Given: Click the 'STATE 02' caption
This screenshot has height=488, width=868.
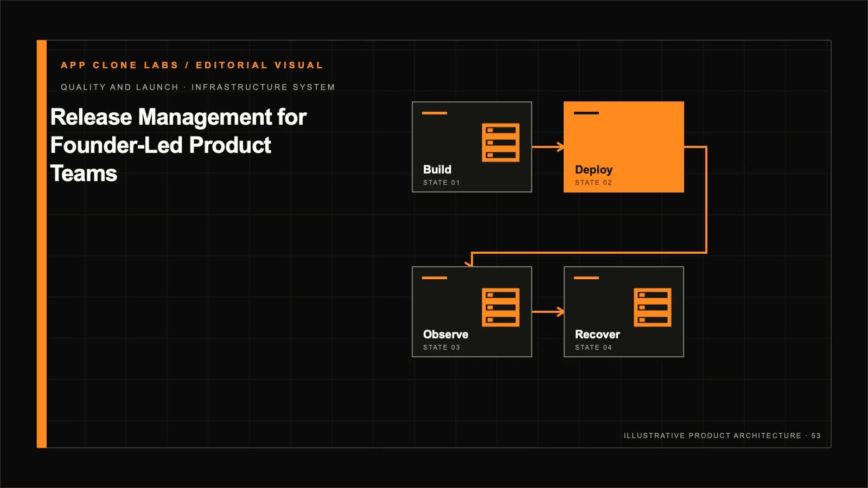Looking at the screenshot, I should (593, 183).
